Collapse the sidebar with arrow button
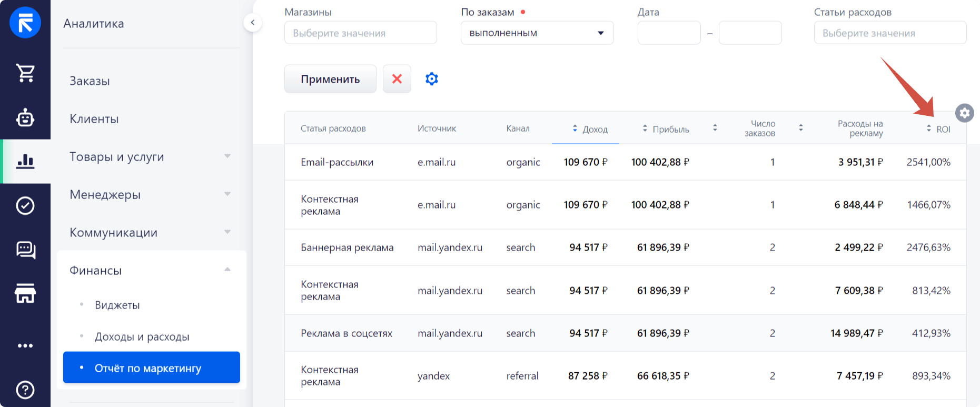980x407 pixels. [x=253, y=23]
